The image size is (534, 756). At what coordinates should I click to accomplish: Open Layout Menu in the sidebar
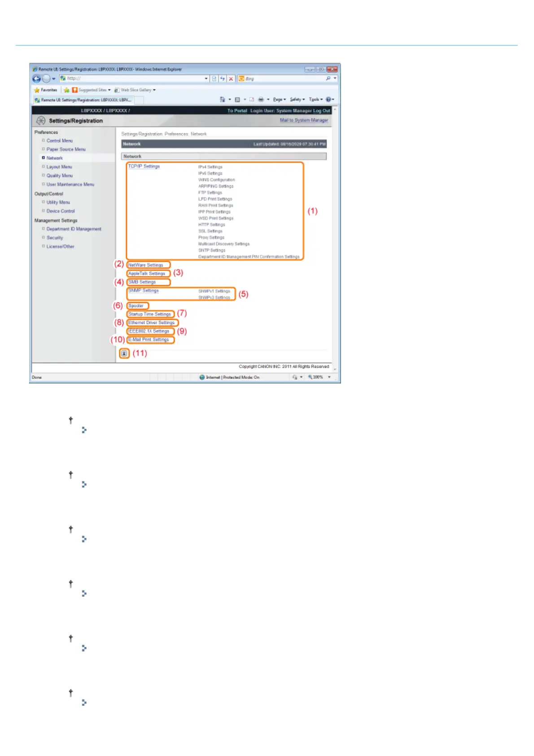[x=59, y=167]
